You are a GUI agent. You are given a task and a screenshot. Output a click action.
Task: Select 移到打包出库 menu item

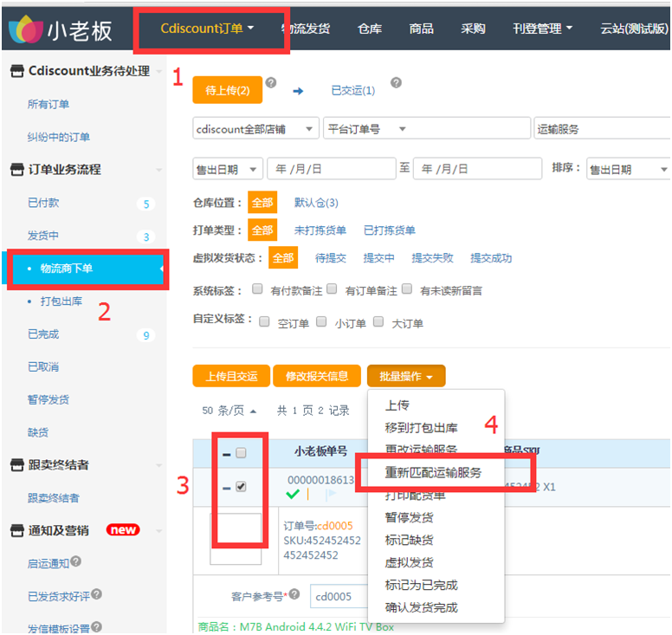tap(421, 427)
